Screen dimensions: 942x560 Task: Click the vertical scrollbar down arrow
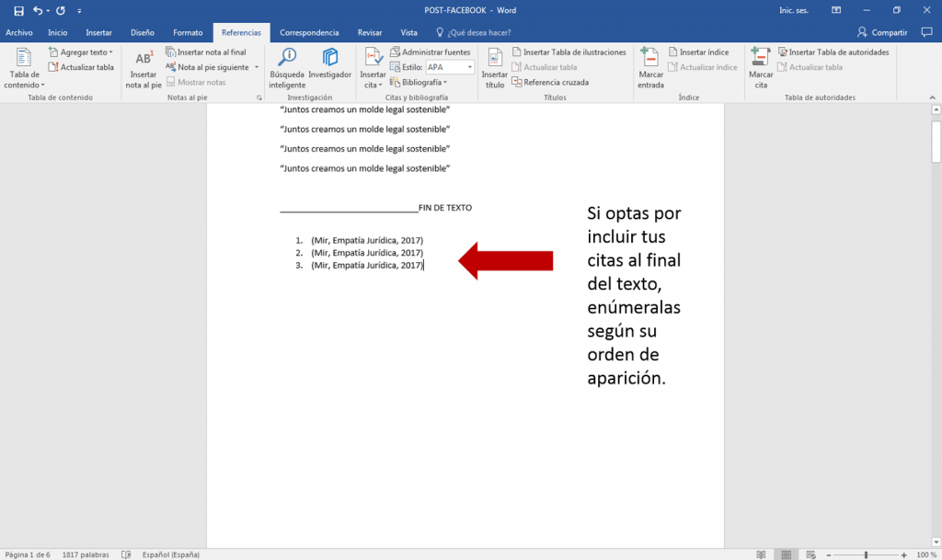[936, 543]
